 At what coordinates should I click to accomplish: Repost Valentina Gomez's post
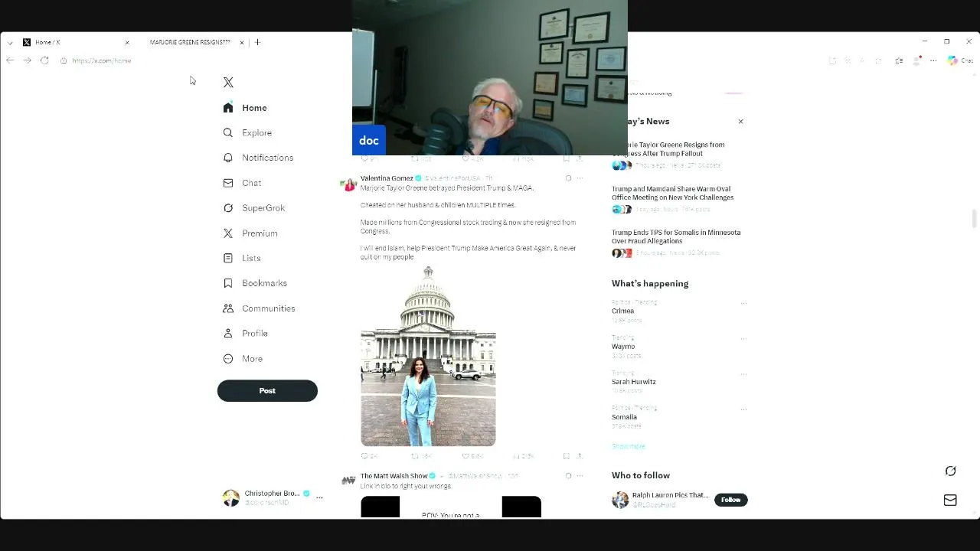point(421,456)
